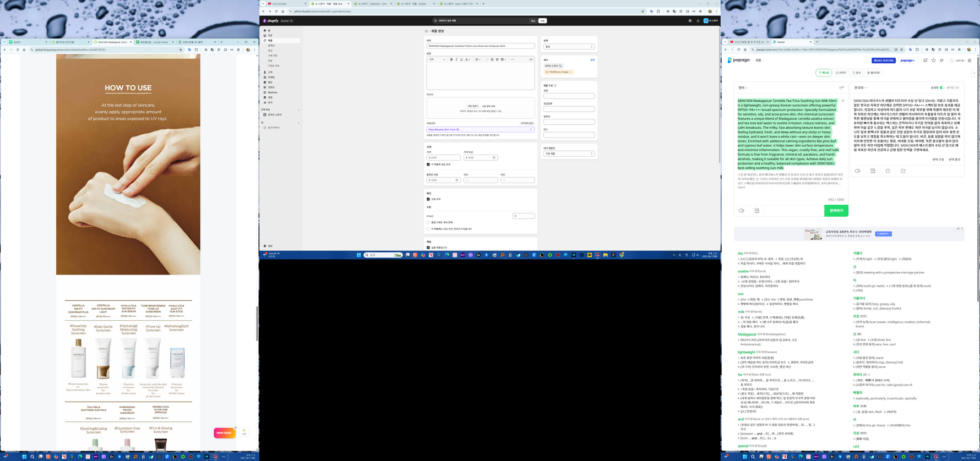Click Papago header star bookmarks icon
The width and height of the screenshot is (980, 461).
(x=933, y=61)
